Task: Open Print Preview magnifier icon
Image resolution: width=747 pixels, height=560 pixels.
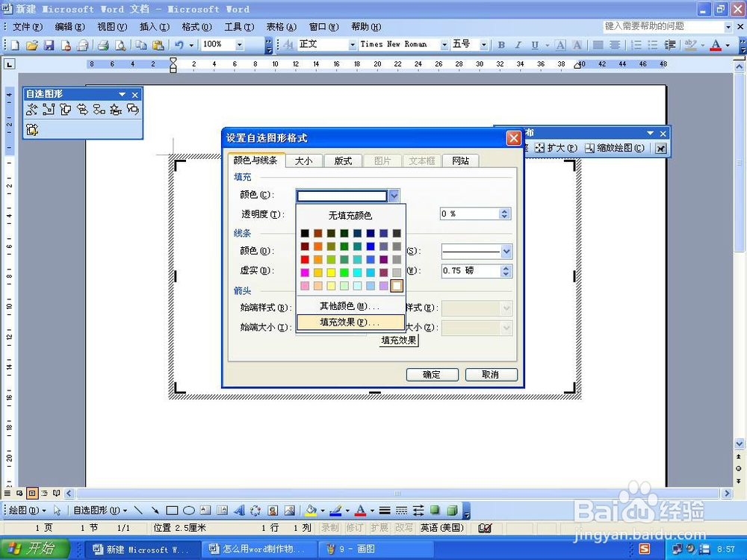Action: 120,46
